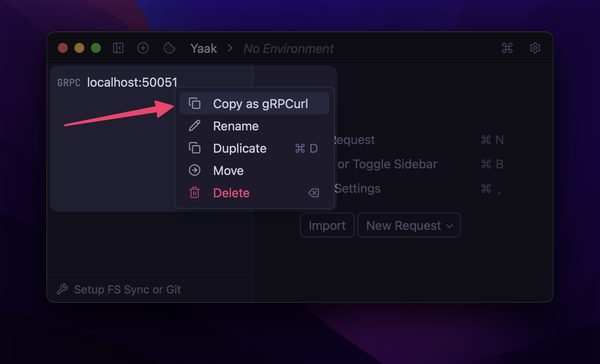The width and height of the screenshot is (600, 364).
Task: Click the pencil icon beside Rename
Action: (195, 126)
